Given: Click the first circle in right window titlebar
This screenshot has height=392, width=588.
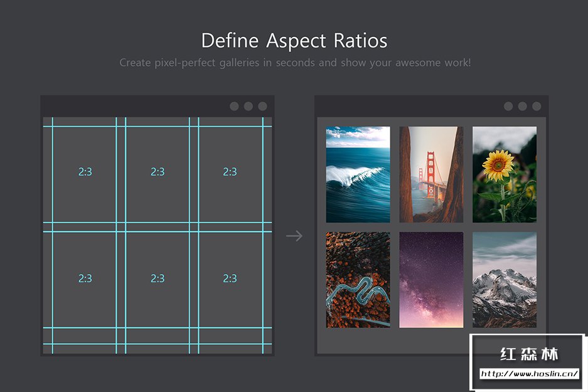Looking at the screenshot, I should [508, 106].
